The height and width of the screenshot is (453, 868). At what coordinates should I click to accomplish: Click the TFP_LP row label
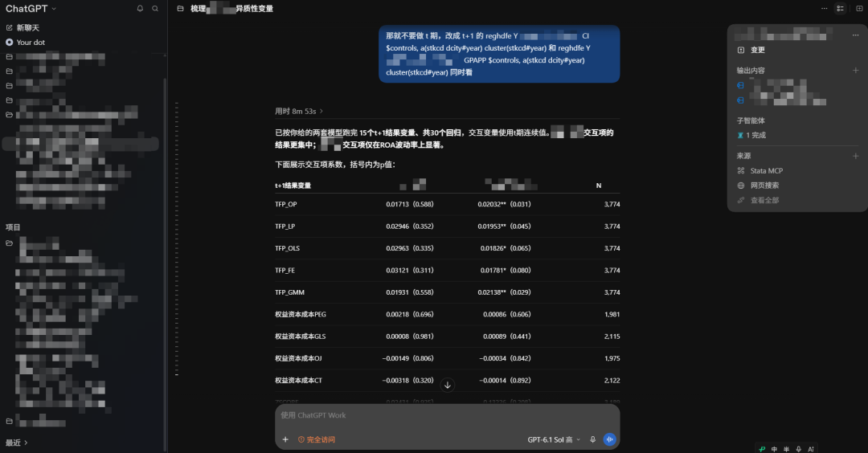[285, 226]
